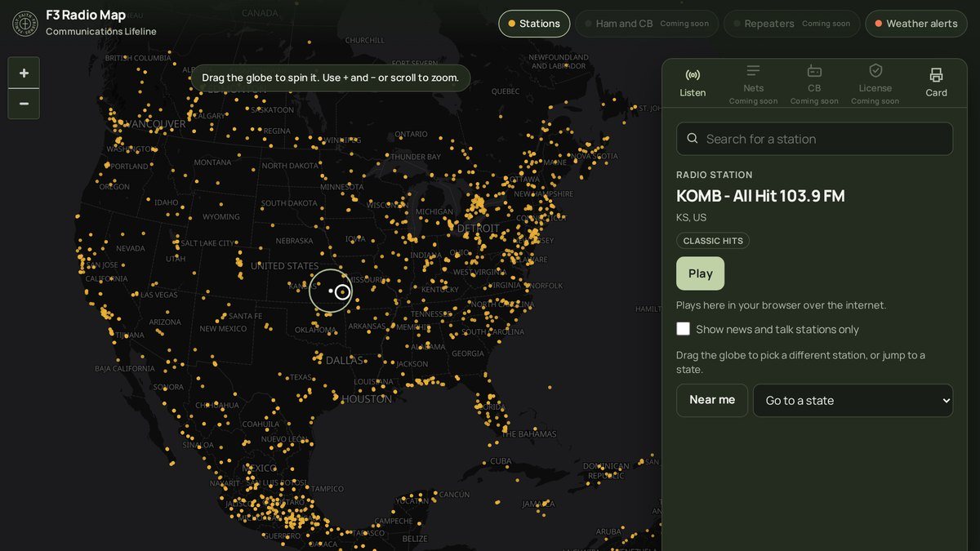980x551 pixels.
Task: Click the CLASSIC HITS genre tag
Action: [713, 241]
